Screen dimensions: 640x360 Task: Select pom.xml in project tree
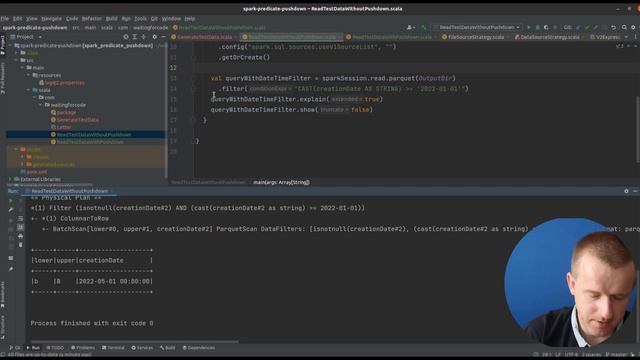[33, 172]
